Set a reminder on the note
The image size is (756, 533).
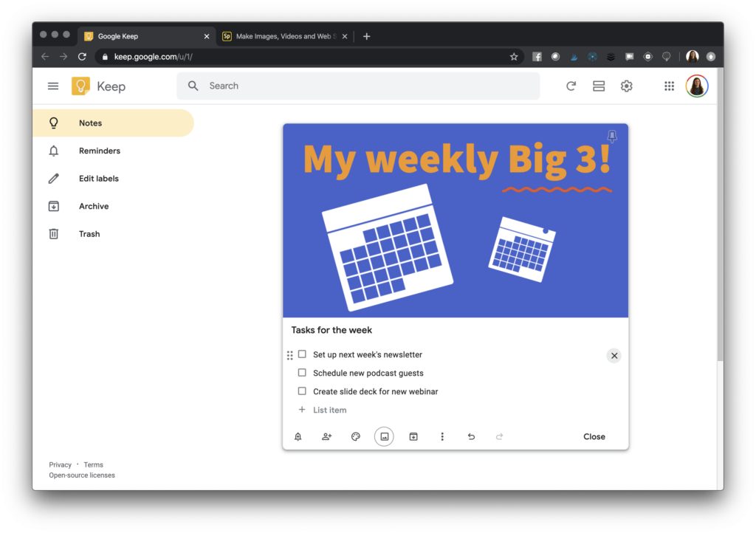[x=298, y=436]
